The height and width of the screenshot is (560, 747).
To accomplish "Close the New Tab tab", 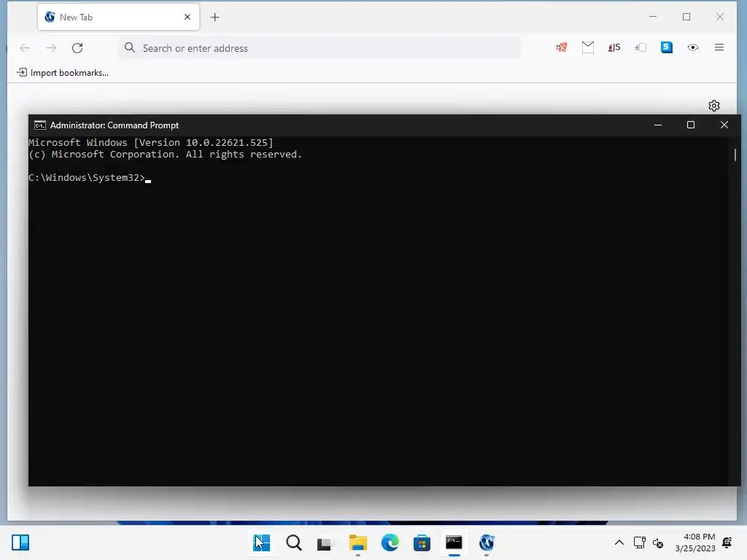I will [x=187, y=17].
